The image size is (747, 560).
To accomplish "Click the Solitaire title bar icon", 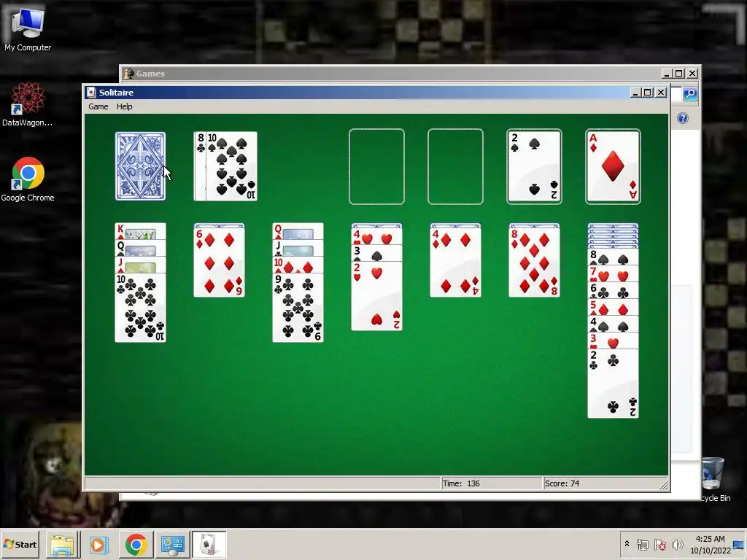I will (91, 93).
